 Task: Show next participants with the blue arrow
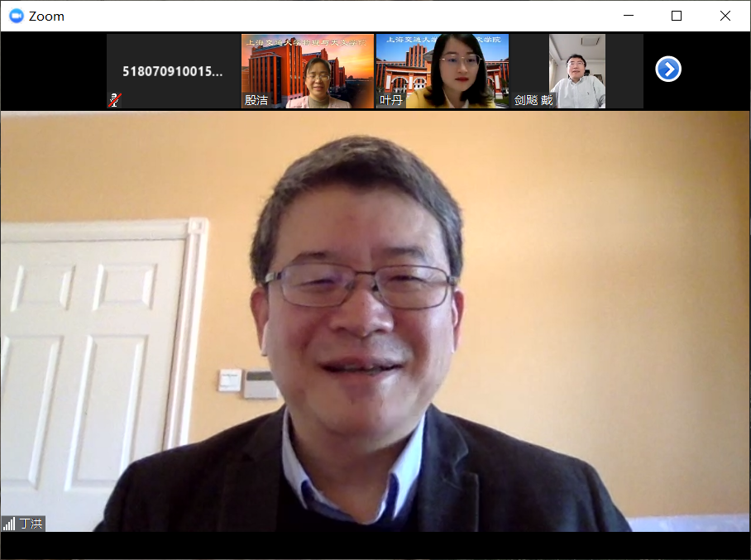coord(667,69)
